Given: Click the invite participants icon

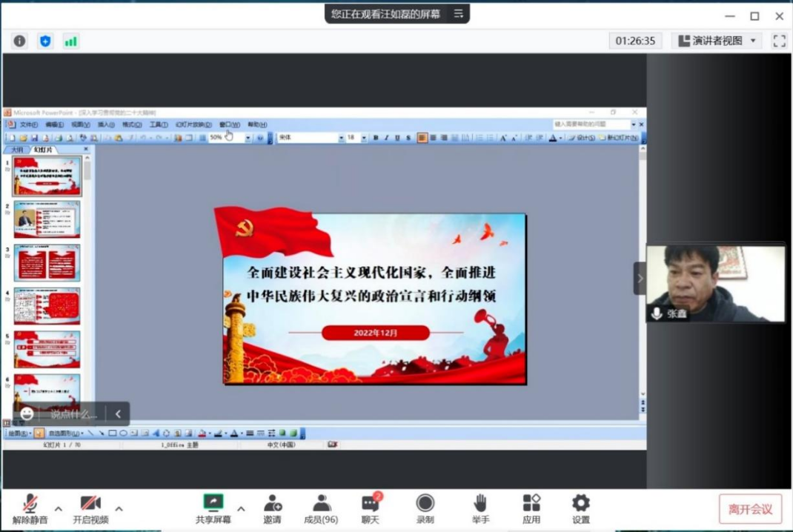Looking at the screenshot, I should [272, 508].
